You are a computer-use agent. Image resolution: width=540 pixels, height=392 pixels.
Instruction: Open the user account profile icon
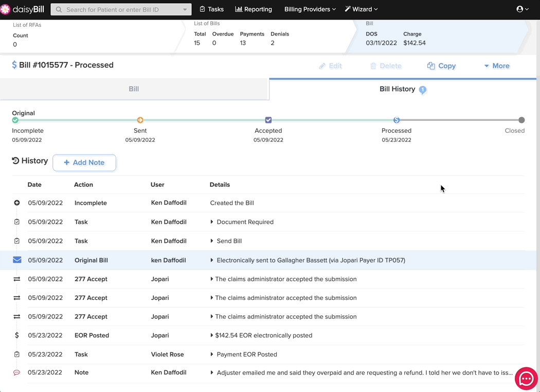coord(519,9)
